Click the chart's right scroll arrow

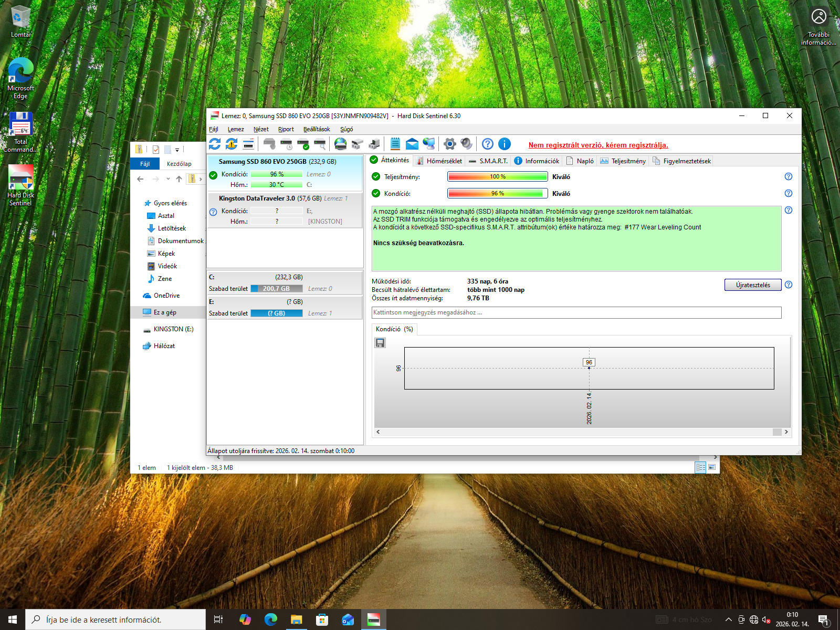[786, 432]
